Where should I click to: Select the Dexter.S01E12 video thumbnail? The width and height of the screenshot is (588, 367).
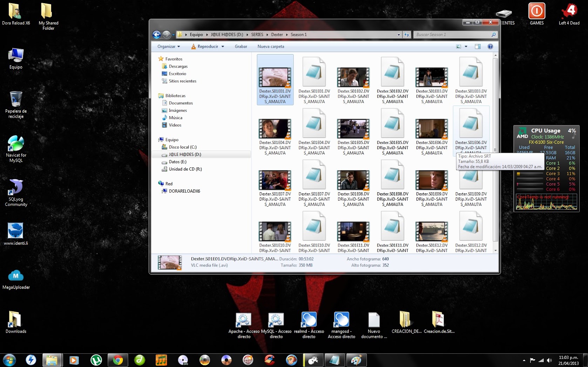pyautogui.click(x=432, y=231)
